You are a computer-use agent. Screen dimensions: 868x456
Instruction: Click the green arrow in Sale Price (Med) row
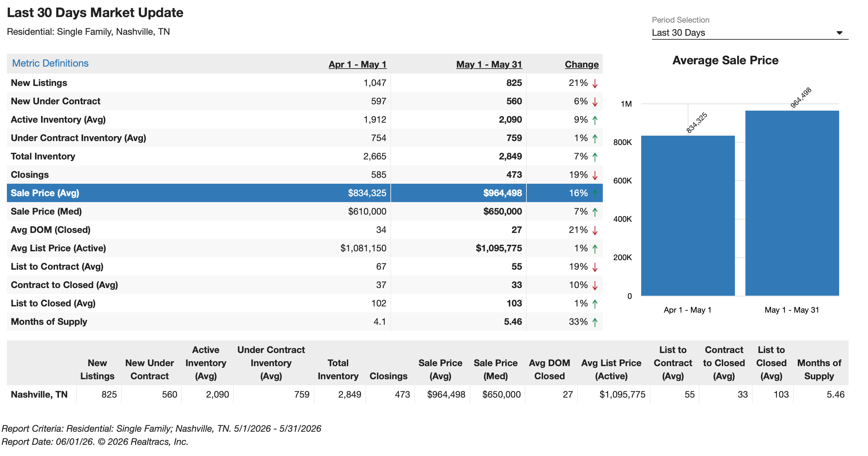595,212
